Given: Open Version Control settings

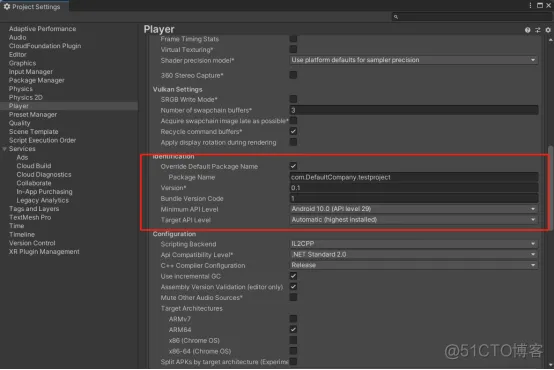Looking at the screenshot, I should click(32, 243).
